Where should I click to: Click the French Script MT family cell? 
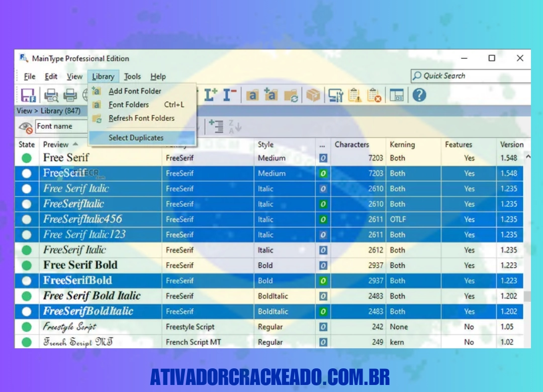(x=208, y=342)
